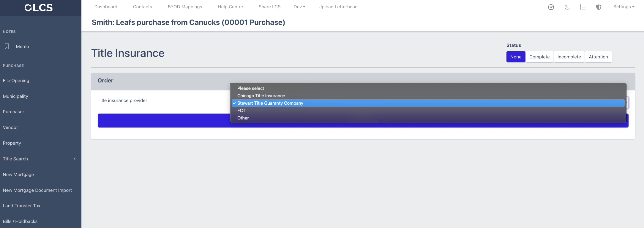Select FCT as title insurance provider

click(x=241, y=111)
